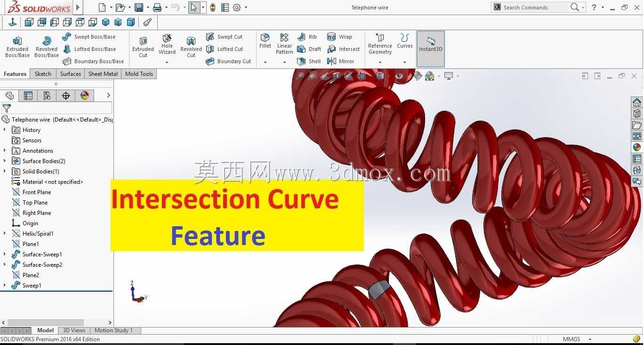Click the Intersect button
Viewport: 644px width, 345px height.
(343, 49)
